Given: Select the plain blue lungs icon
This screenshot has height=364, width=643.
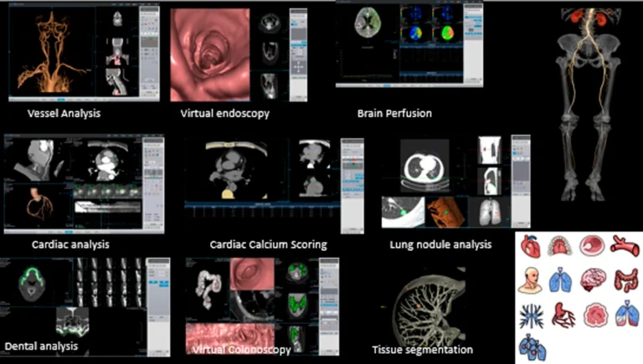Looking at the screenshot, I should coord(560,280).
